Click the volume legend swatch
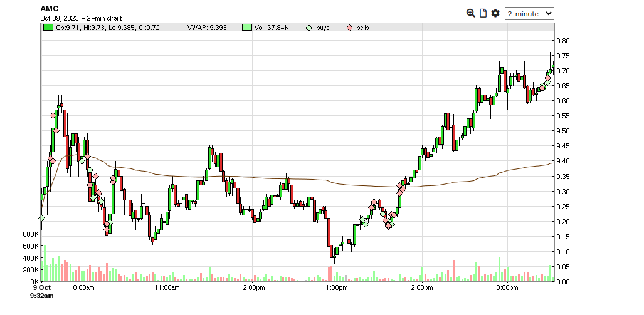644x315 pixels. pyautogui.click(x=246, y=28)
